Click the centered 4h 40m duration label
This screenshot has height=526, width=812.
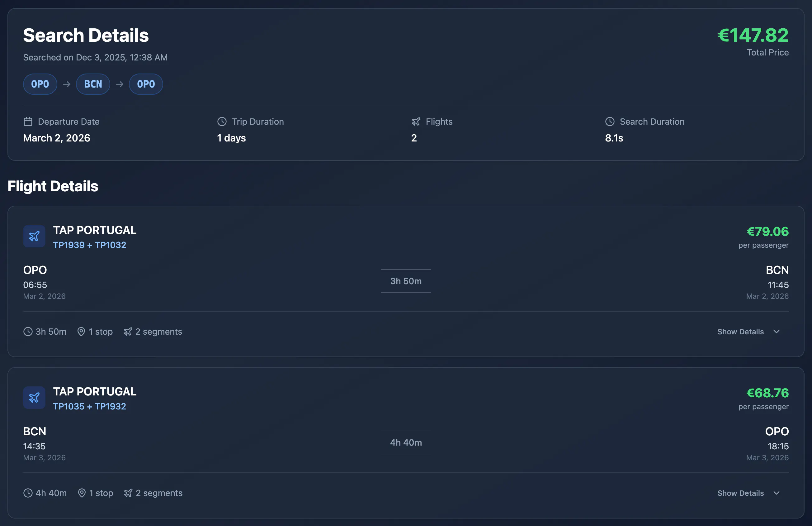point(406,443)
